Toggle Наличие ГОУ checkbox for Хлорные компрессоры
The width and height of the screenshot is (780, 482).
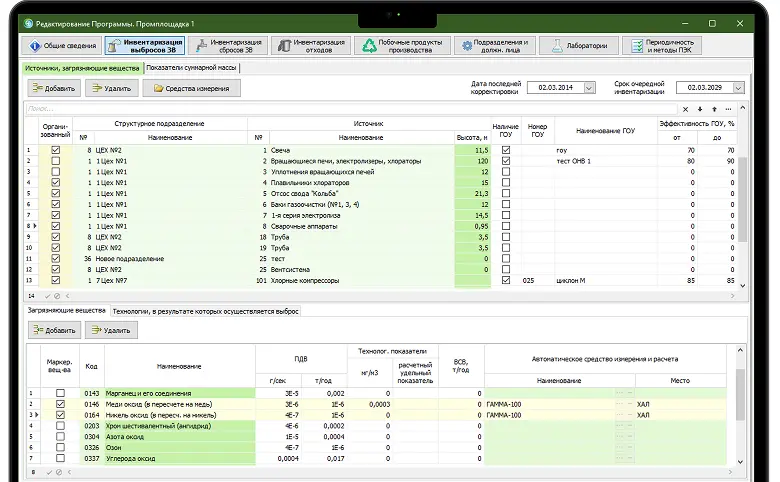click(506, 280)
